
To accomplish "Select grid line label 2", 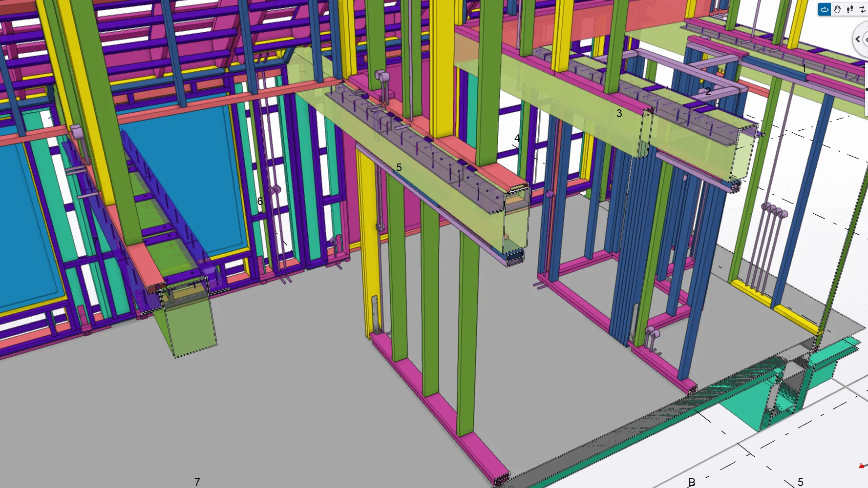I will coord(708,91).
